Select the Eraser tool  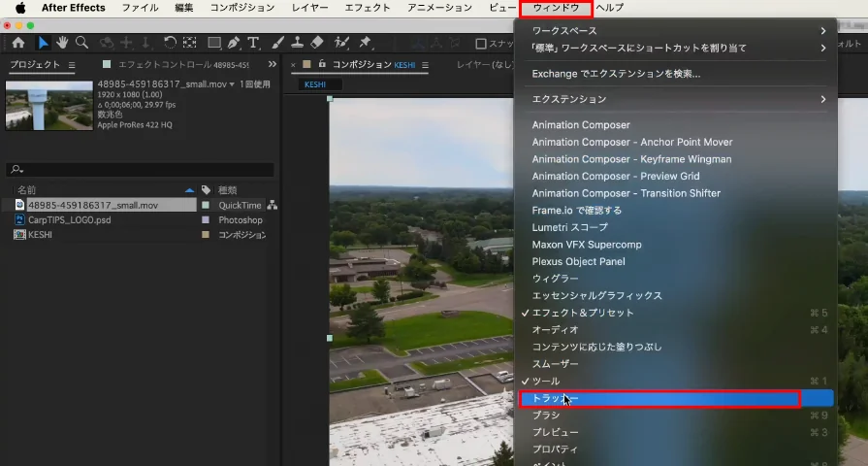pyautogui.click(x=317, y=43)
